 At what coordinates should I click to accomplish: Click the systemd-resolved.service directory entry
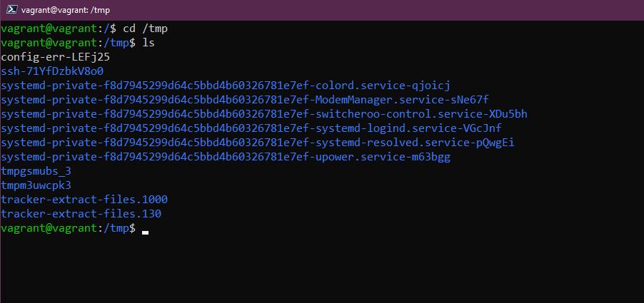[258, 143]
